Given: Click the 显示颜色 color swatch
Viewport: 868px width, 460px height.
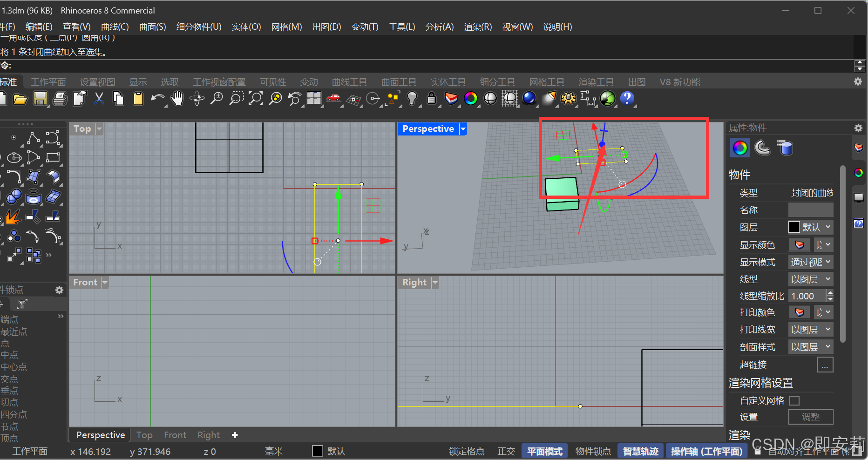Looking at the screenshot, I should point(799,245).
